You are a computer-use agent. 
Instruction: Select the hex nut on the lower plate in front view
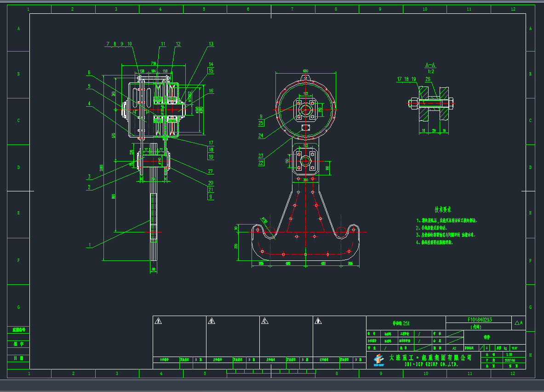pos(305,161)
